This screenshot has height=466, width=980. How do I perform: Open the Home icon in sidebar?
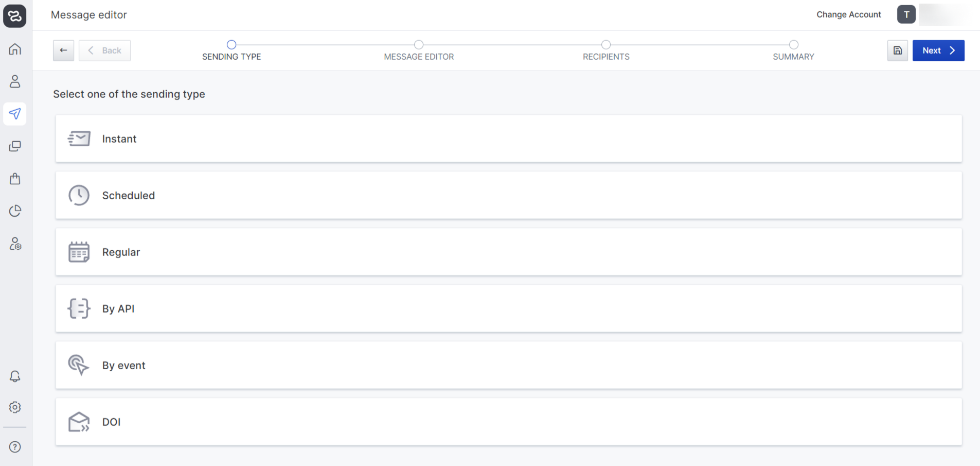tap(15, 49)
